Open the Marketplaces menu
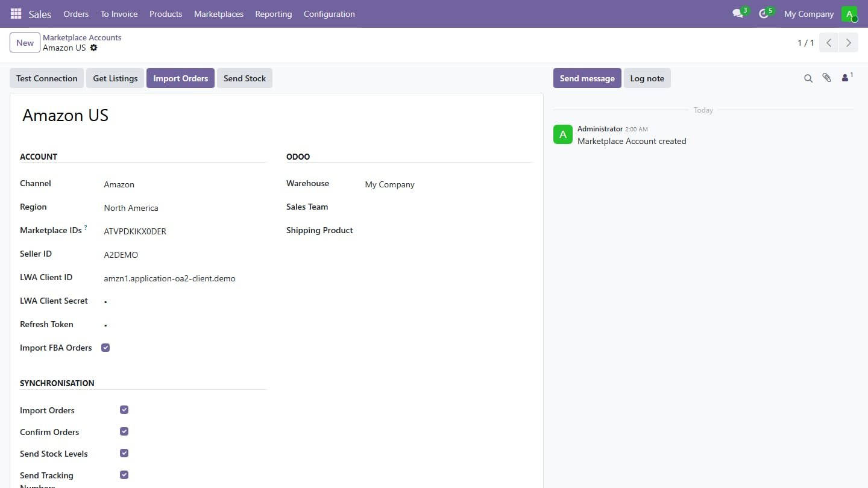Image resolution: width=868 pixels, height=488 pixels. click(x=219, y=14)
